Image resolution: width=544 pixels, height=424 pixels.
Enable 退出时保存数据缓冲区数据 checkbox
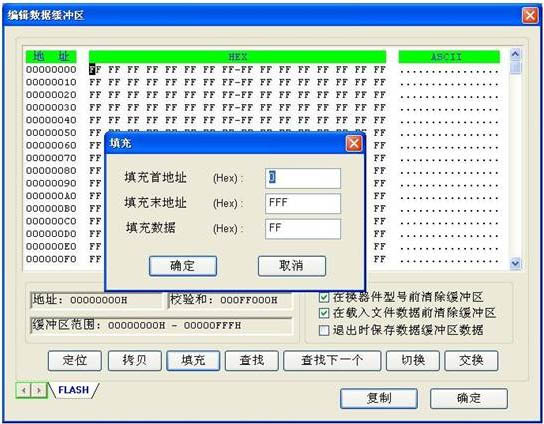[x=324, y=330]
